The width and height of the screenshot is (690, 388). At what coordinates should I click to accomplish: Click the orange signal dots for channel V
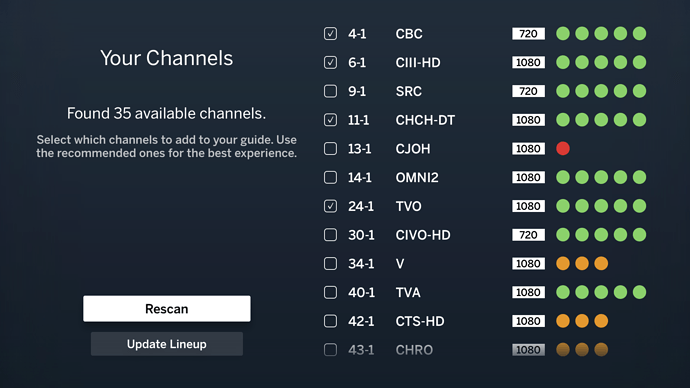582,264
